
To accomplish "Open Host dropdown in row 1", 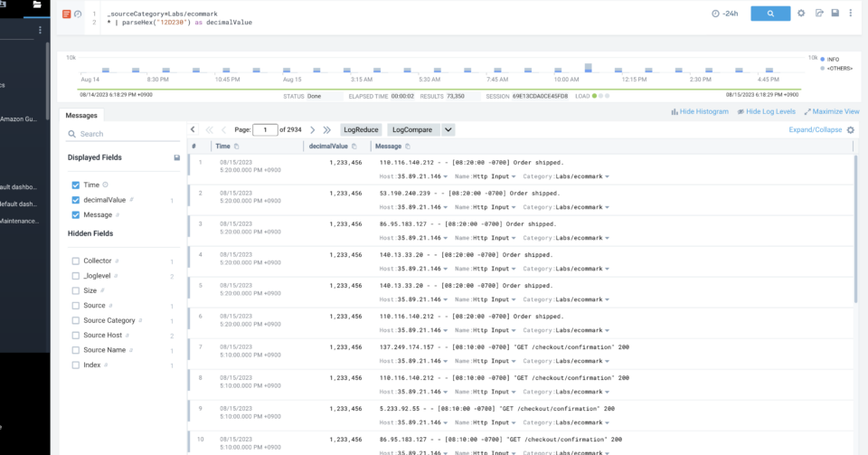I will [x=445, y=176].
